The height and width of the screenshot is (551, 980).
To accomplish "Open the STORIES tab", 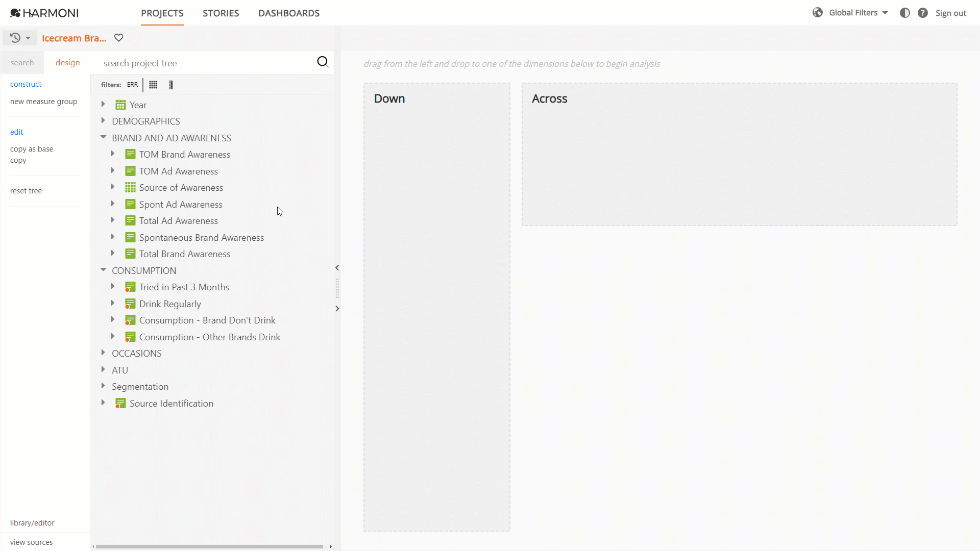I will [x=221, y=13].
